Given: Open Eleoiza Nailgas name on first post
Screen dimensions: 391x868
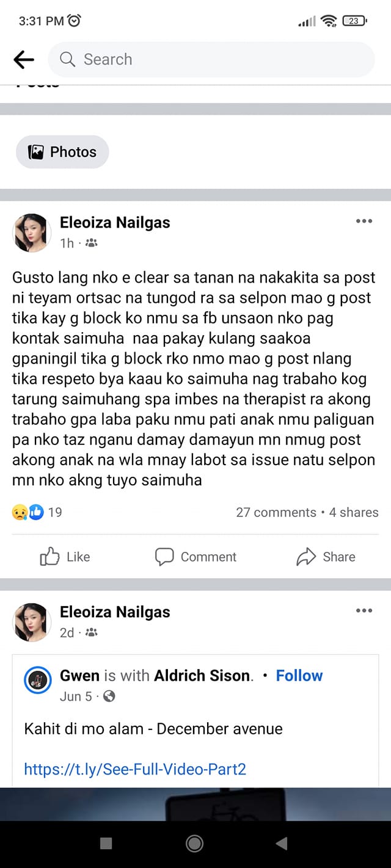Looking at the screenshot, I should point(115,223).
